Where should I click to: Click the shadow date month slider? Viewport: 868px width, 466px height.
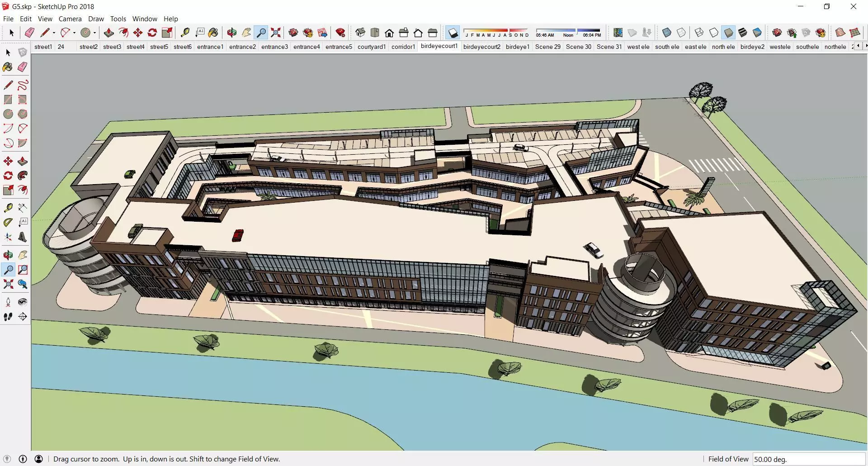click(496, 33)
